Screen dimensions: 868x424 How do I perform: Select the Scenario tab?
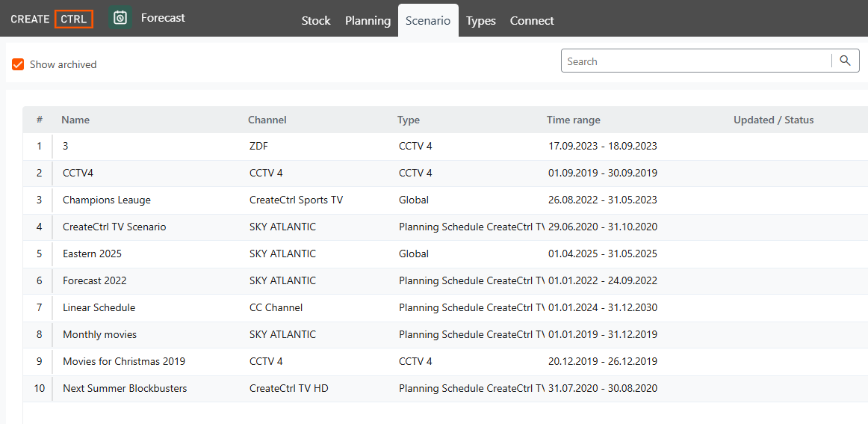point(428,20)
